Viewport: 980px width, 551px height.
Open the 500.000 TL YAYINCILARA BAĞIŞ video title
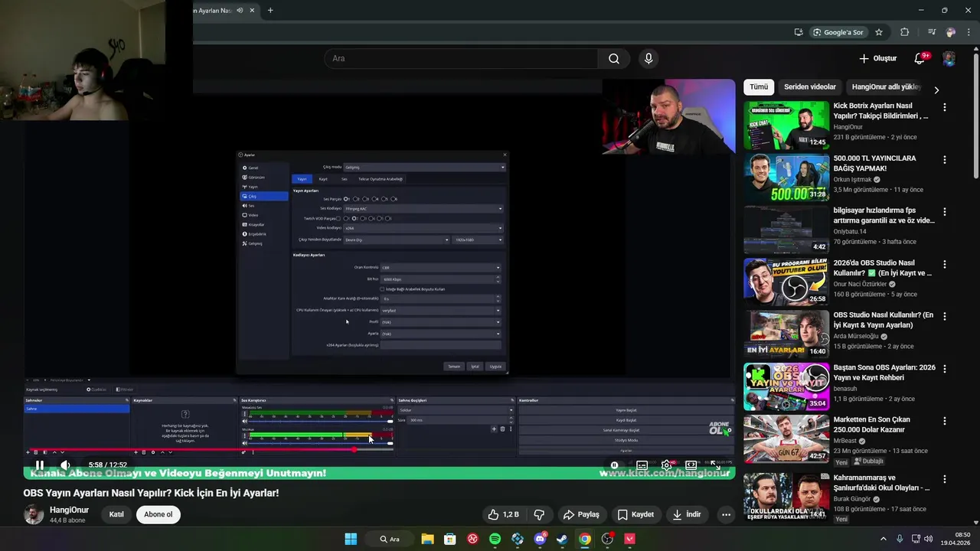[874, 163]
